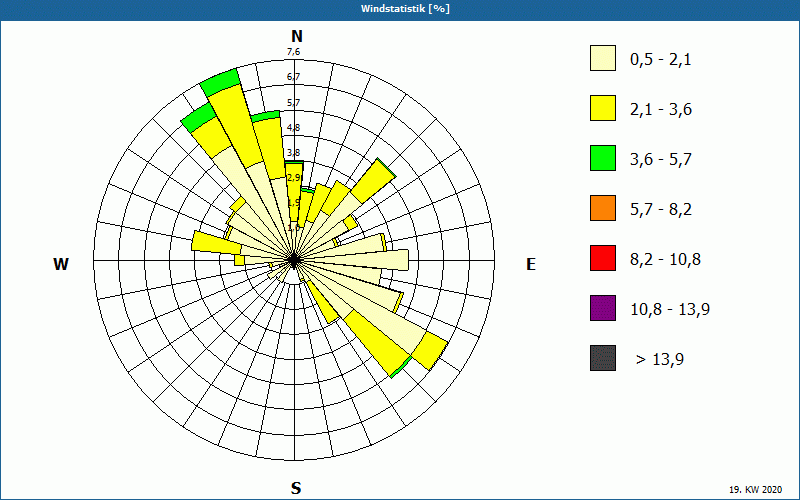Click the red 8,2 - 10,8 legend swatch
Screen dimensions: 800x500
pyautogui.click(x=603, y=258)
